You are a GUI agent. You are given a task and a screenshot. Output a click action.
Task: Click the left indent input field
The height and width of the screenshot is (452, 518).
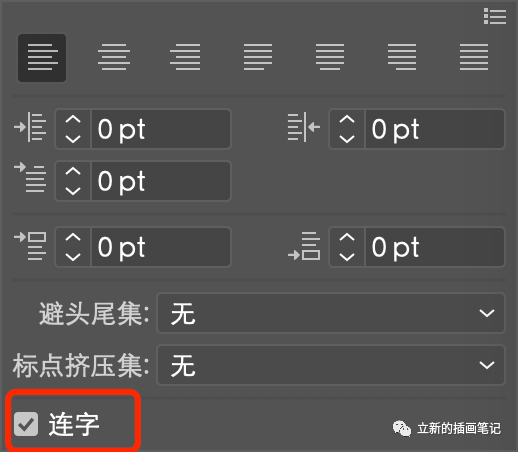click(x=161, y=129)
